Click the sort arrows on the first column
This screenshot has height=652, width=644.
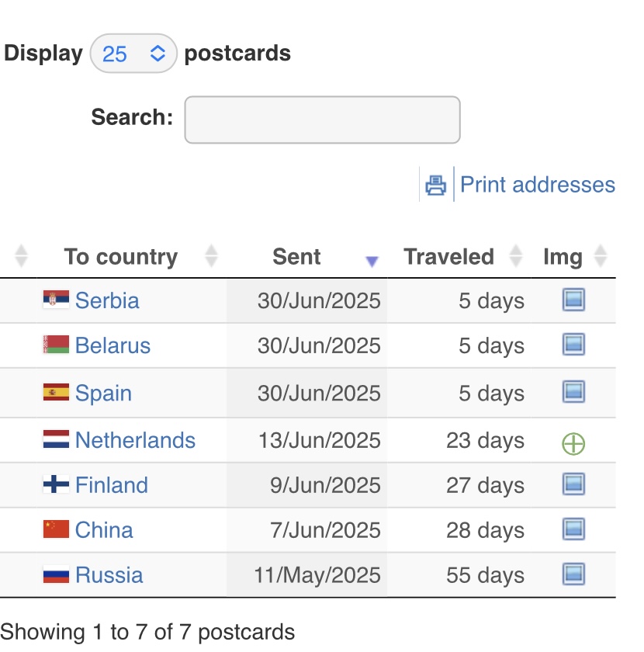pyautogui.click(x=21, y=255)
